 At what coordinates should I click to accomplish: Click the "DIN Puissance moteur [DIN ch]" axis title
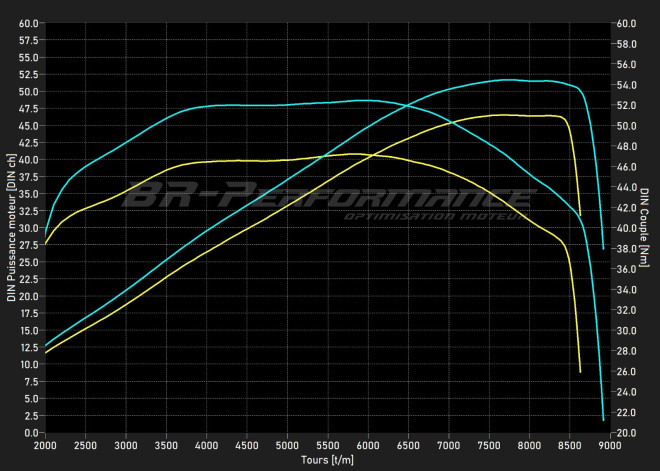pos(11,228)
